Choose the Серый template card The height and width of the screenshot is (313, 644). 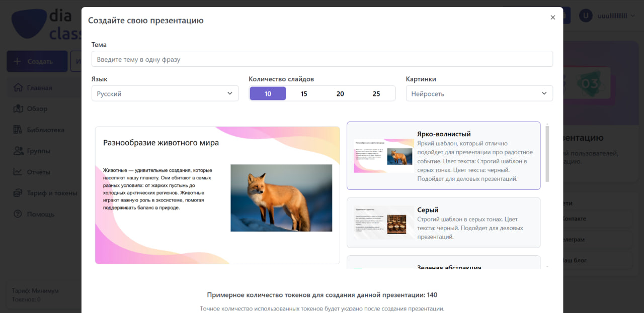click(444, 223)
